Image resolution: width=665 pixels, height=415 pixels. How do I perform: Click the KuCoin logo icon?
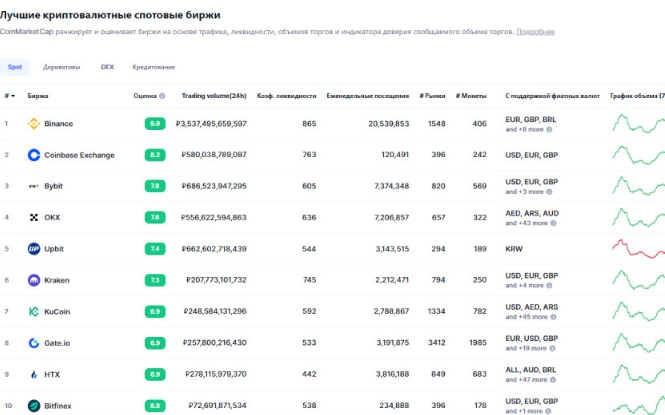click(34, 312)
